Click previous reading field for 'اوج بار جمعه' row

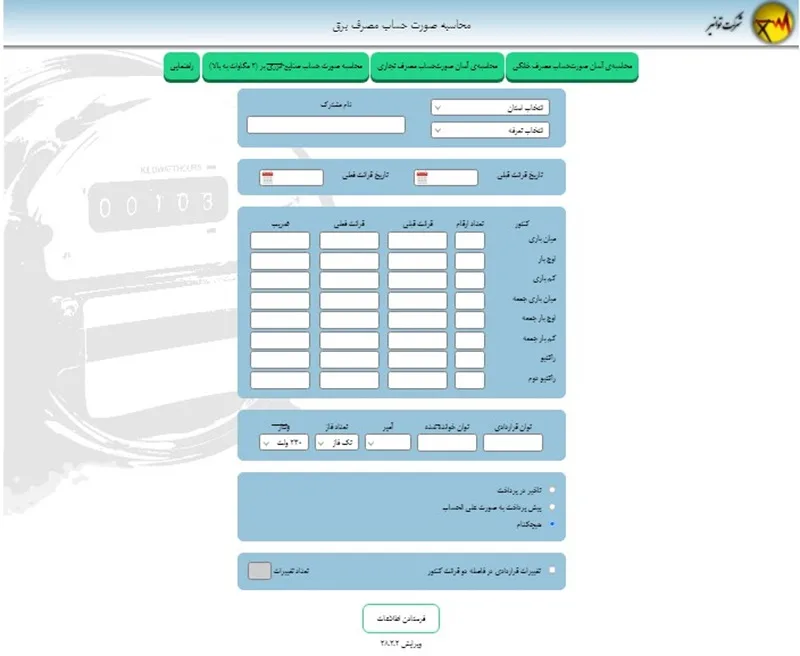[x=417, y=320]
